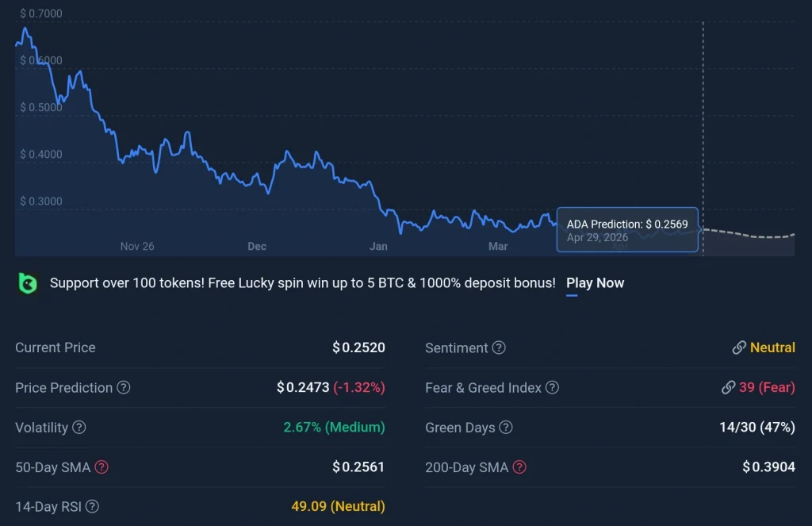Click the dashed grey forecast line on chart
Image resolution: width=812 pixels, height=526 pixels.
coord(749,234)
